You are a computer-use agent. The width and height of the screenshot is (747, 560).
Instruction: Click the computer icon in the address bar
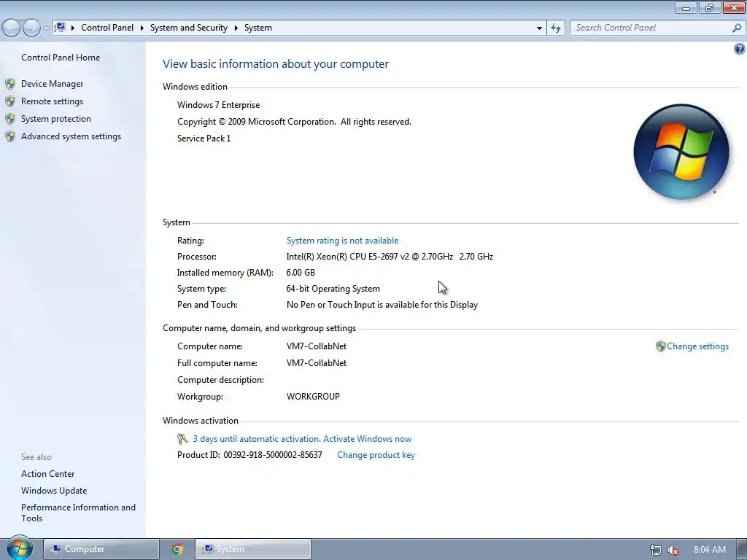pyautogui.click(x=60, y=28)
